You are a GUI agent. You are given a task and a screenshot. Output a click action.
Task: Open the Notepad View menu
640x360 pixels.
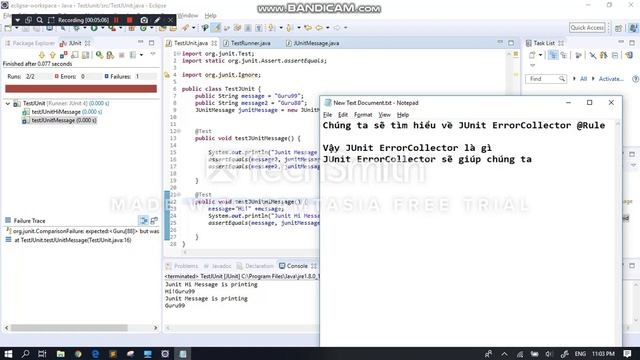384,115
